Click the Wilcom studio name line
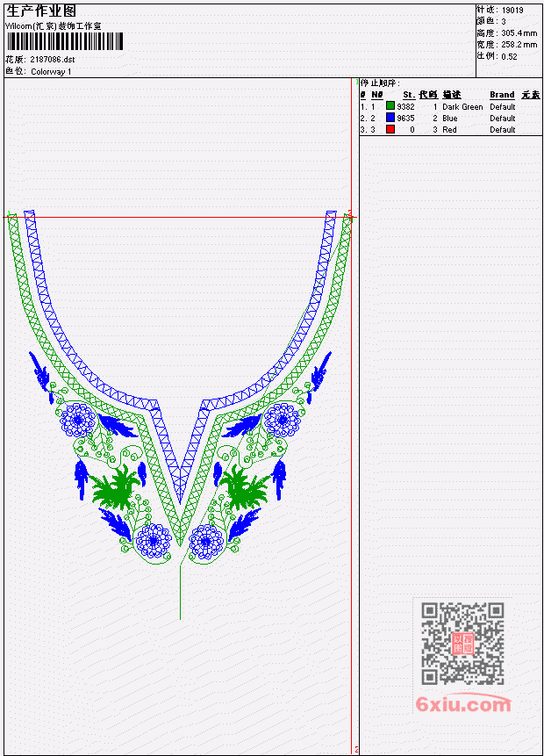This screenshot has width=544, height=756. click(x=53, y=26)
